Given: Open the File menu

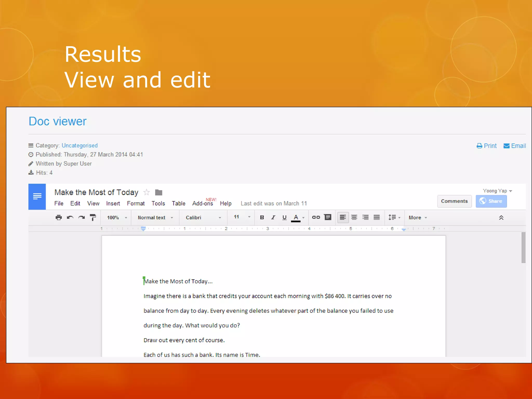Looking at the screenshot, I should pyautogui.click(x=59, y=203).
